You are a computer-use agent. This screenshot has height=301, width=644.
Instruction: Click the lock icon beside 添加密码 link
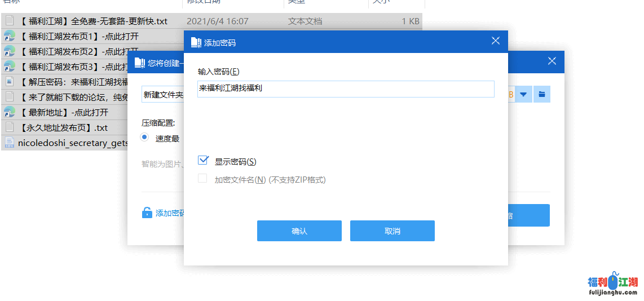coord(147,213)
